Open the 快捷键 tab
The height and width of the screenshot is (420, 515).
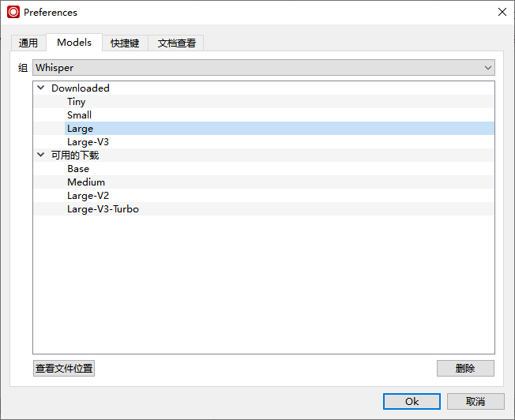pos(125,43)
